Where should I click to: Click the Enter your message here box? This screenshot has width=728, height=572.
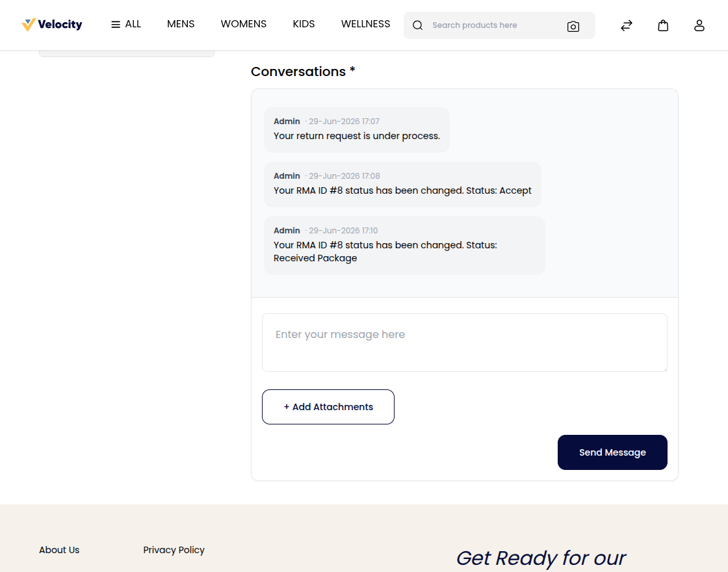pyautogui.click(x=464, y=343)
